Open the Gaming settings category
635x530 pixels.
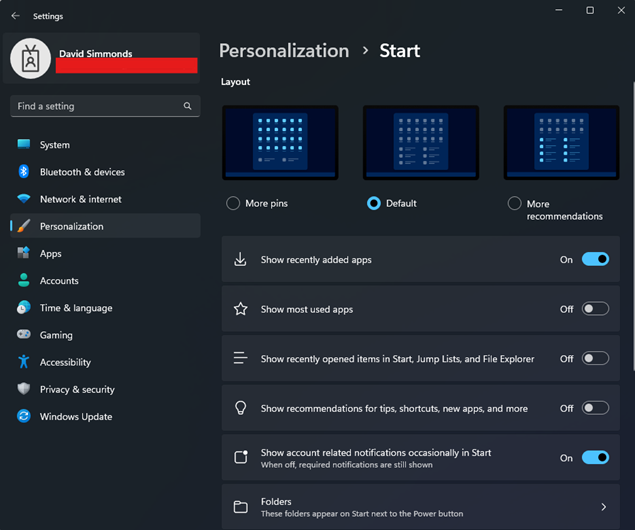click(105, 335)
